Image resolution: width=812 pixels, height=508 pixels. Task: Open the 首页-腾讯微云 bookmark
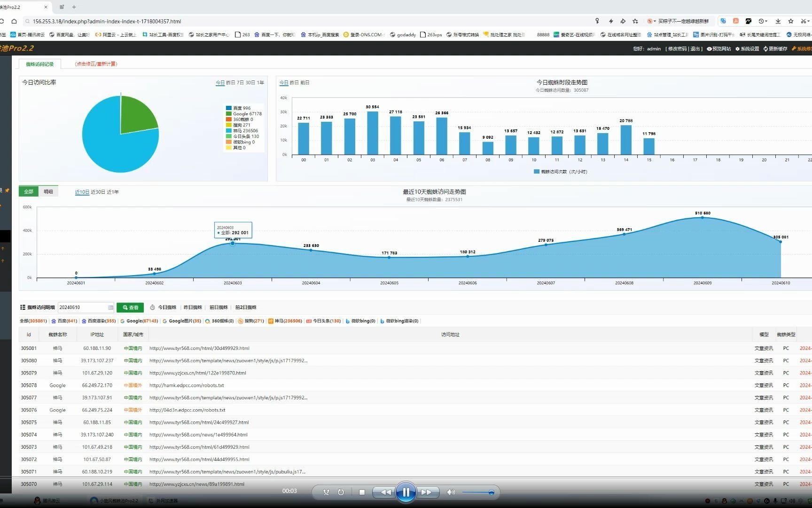coord(28,34)
